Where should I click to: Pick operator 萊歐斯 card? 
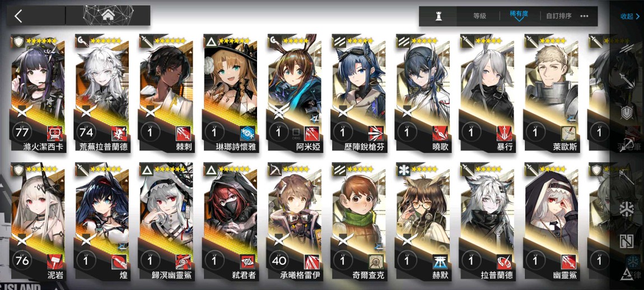(x=550, y=93)
